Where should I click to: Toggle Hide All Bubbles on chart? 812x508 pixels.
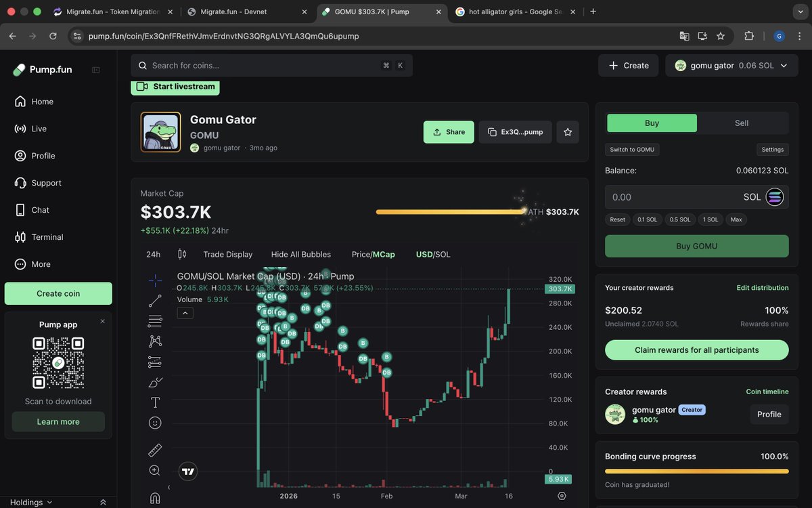pos(301,254)
